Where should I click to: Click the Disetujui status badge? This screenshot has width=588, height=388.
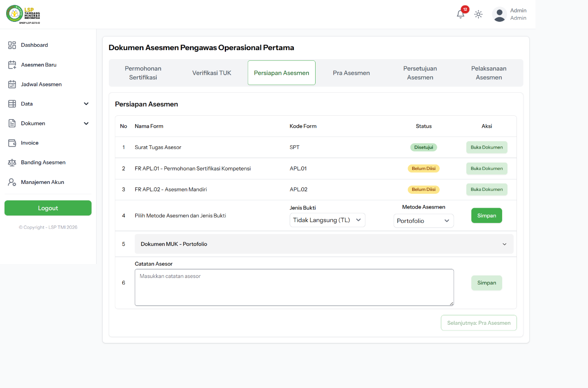[x=424, y=147]
